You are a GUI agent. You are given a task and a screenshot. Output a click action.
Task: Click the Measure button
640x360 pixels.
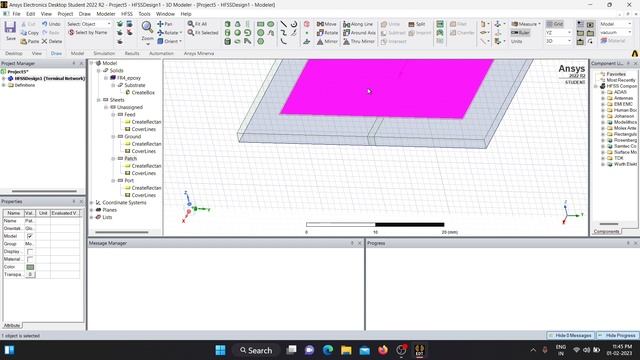(526, 24)
